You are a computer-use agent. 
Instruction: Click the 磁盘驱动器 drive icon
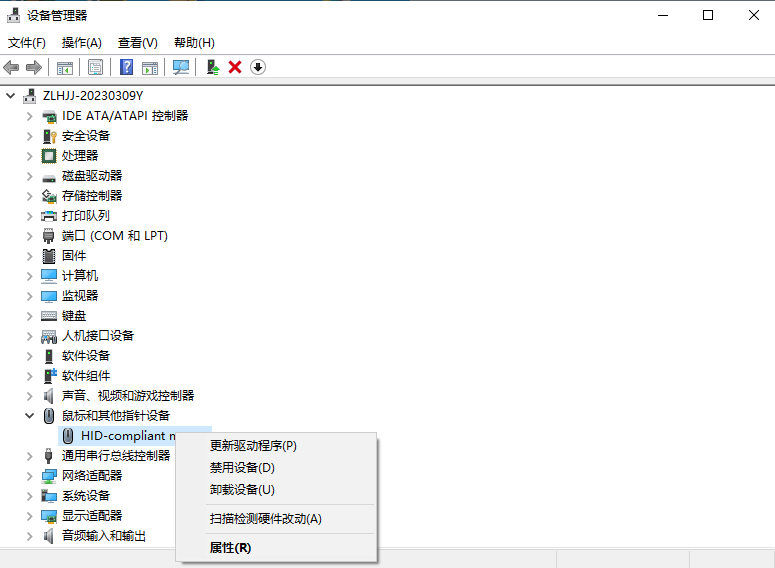tap(49, 177)
